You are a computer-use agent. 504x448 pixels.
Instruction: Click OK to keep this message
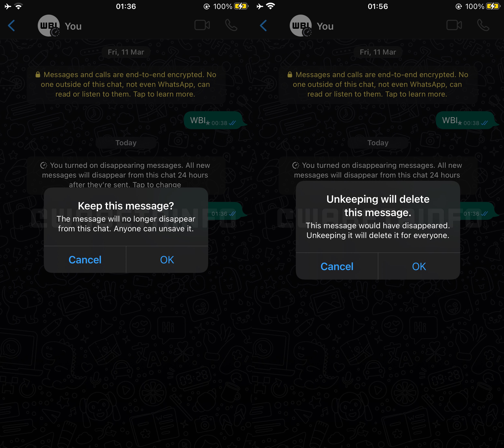click(x=166, y=259)
